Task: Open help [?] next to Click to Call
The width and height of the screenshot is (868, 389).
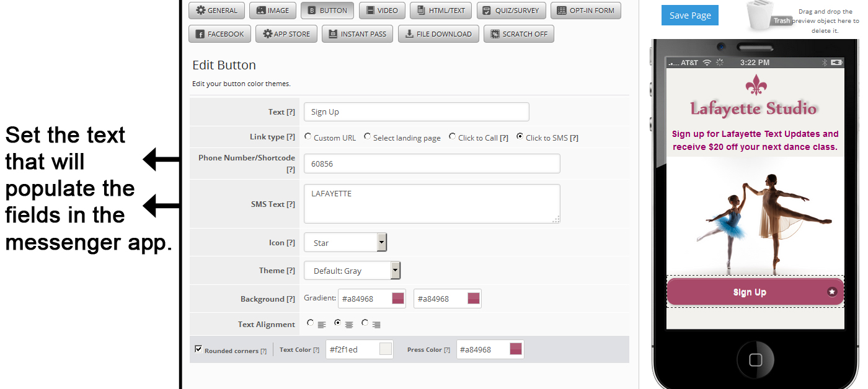Action: tap(504, 138)
